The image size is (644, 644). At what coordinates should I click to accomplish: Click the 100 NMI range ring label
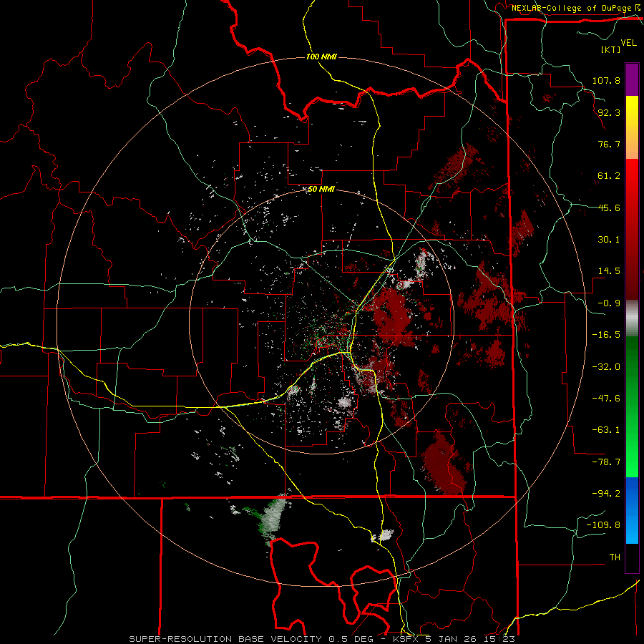tap(321, 57)
